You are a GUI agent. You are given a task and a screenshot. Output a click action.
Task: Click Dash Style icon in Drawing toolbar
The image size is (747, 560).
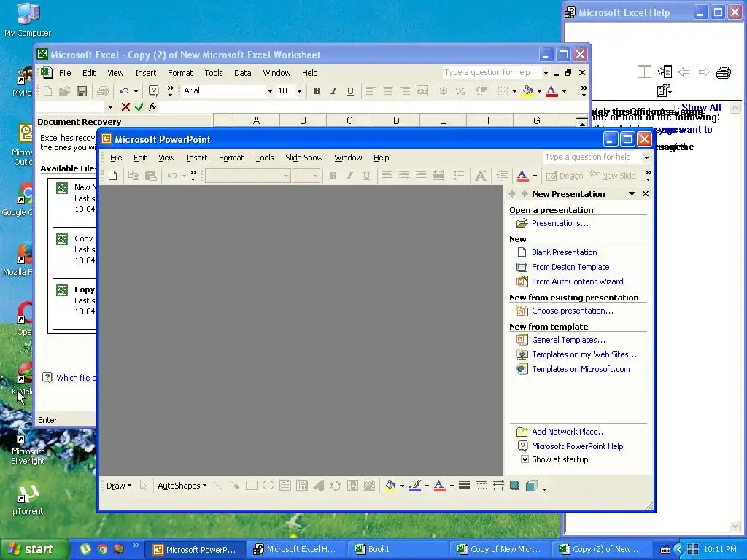481,485
